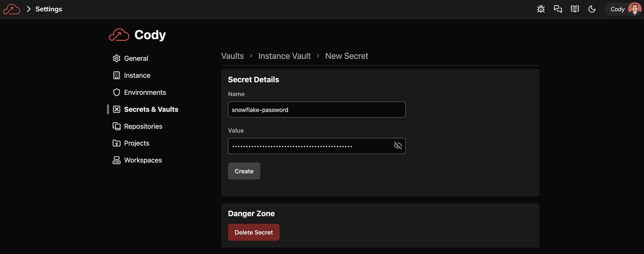Click the Projects folder icon
This screenshot has width=644, height=254.
point(116,143)
